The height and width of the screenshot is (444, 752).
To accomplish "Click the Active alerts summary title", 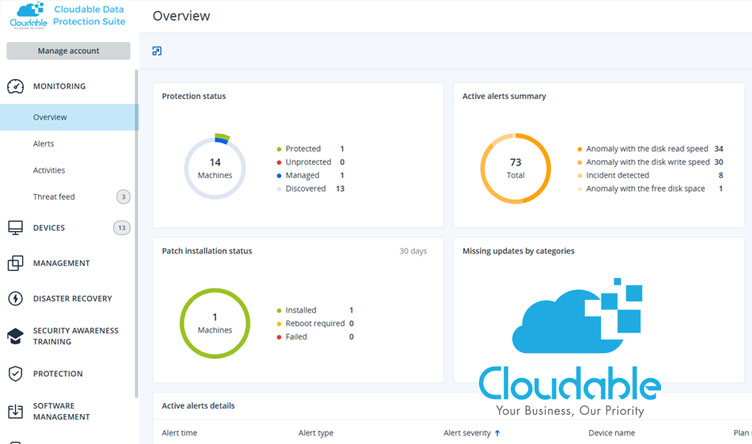I will click(x=504, y=96).
